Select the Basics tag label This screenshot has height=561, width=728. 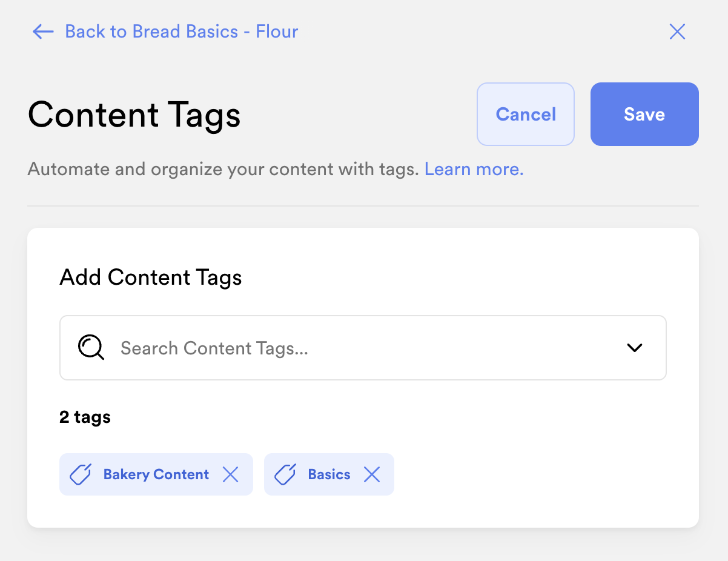pyautogui.click(x=329, y=474)
